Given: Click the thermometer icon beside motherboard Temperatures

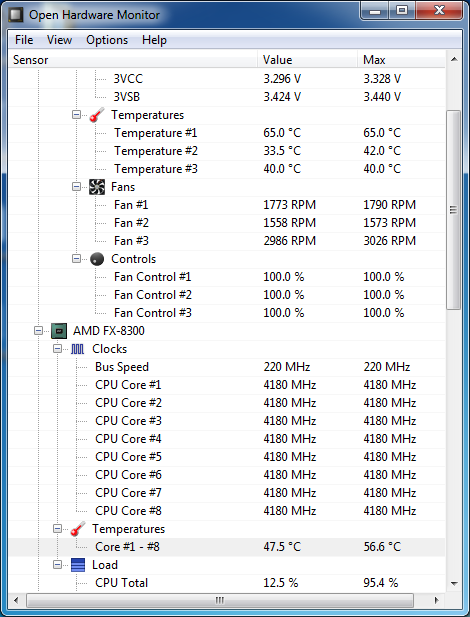Looking at the screenshot, I should click(97, 115).
